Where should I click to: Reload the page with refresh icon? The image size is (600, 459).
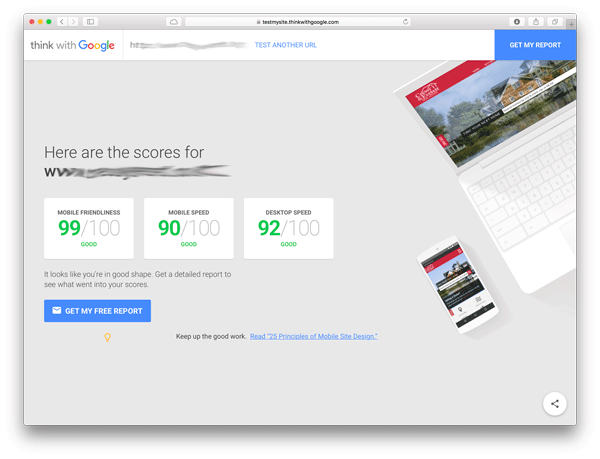point(405,22)
